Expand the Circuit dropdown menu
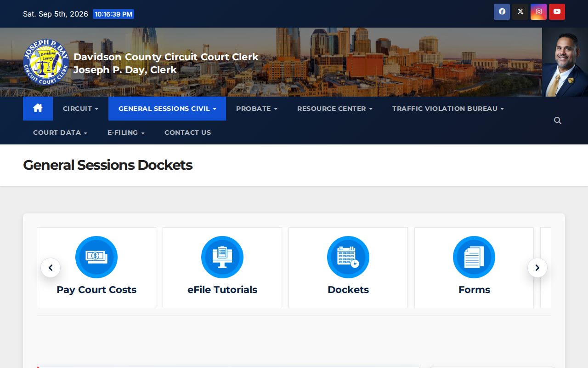588x368 pixels. (x=80, y=109)
